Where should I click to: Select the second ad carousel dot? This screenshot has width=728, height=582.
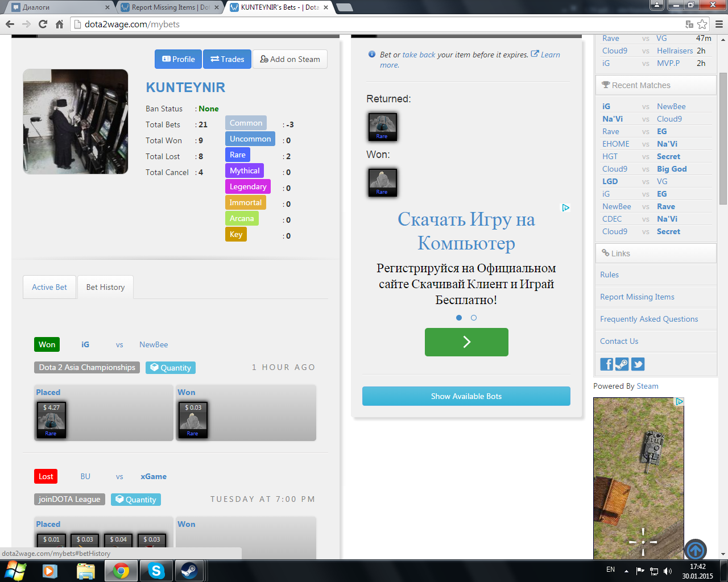click(474, 318)
